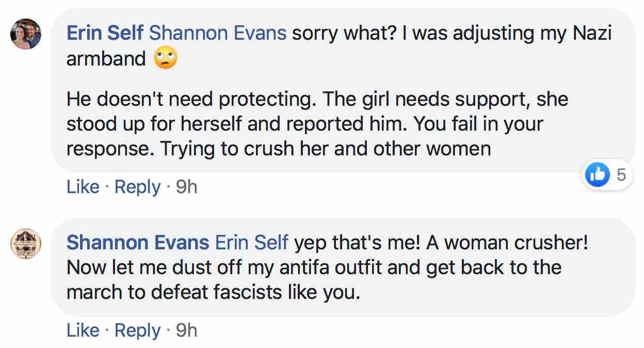644x348 pixels.
Task: Click the 'Trying to crush her' sentence
Action: [x=325, y=149]
